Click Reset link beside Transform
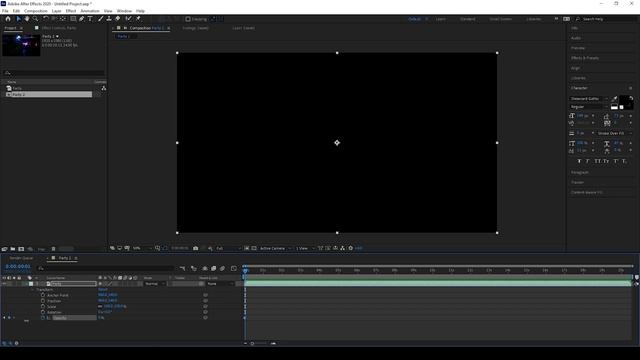The width and height of the screenshot is (640, 360). (102, 289)
